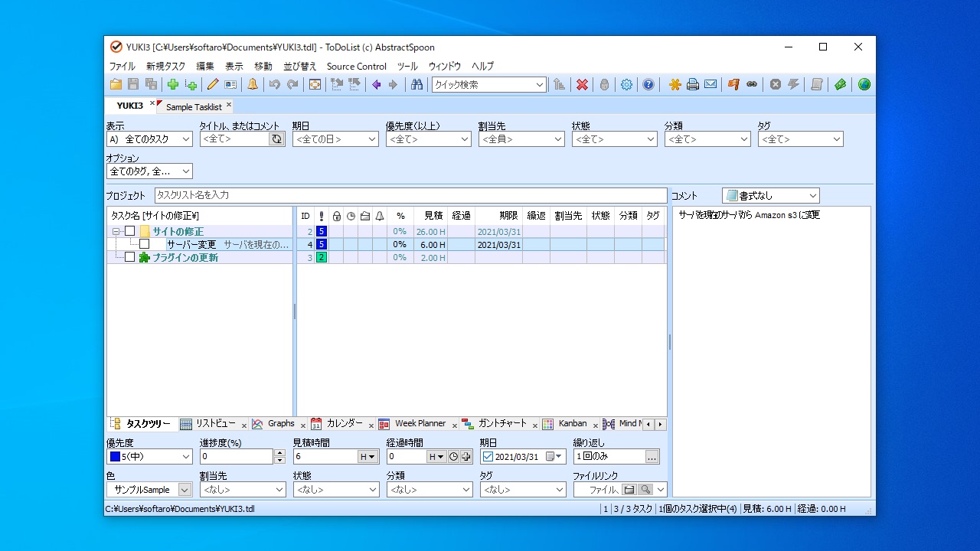Click the redo arrow icon
This screenshot has width=980, height=551.
292,84
